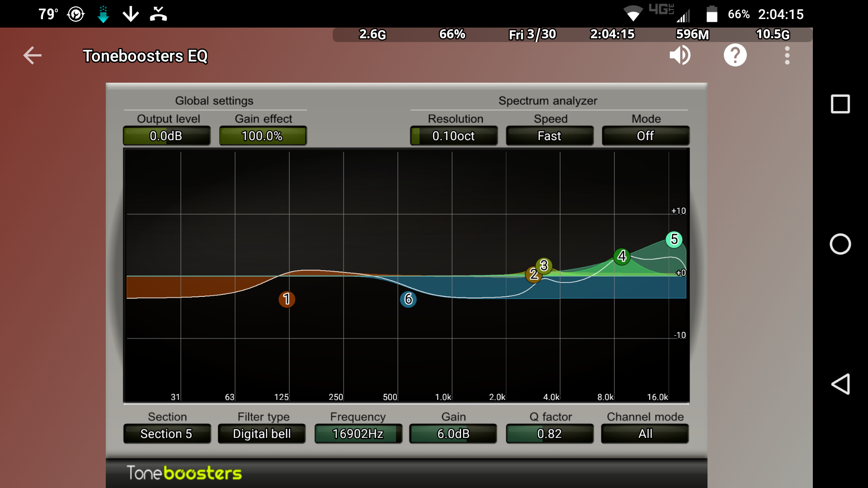Tap the Q factor 0.82 field
Viewport: 868px width, 488px height.
549,434
